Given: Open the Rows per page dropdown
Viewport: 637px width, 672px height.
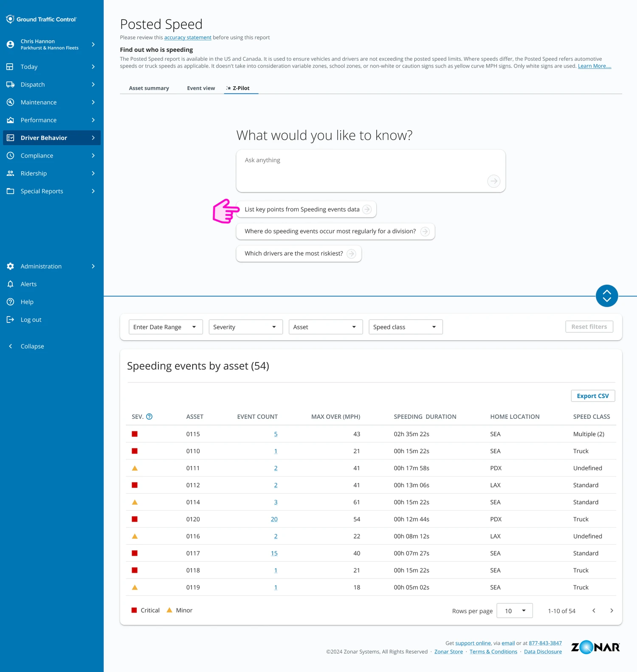Looking at the screenshot, I should [515, 611].
